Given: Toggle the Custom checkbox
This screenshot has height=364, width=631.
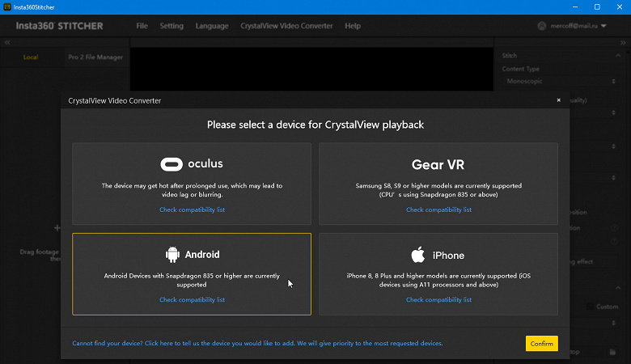Looking at the screenshot, I should pyautogui.click(x=591, y=307).
